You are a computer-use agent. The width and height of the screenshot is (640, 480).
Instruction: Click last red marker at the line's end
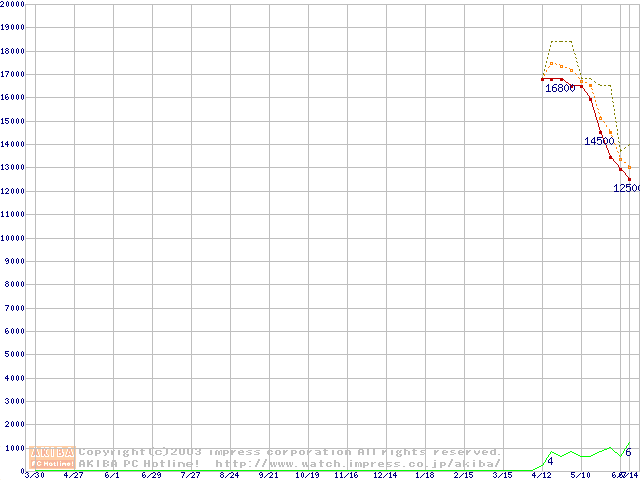click(x=630, y=179)
